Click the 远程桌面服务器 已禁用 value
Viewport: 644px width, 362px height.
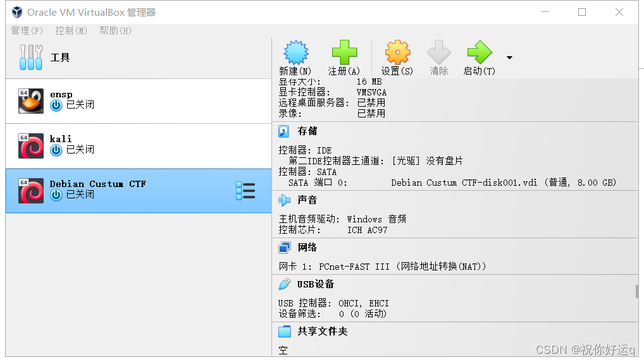371,102
